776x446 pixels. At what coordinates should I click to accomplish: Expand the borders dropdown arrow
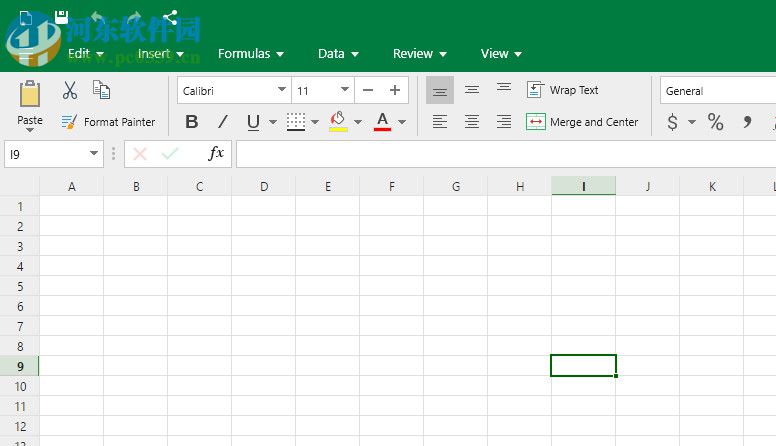315,122
